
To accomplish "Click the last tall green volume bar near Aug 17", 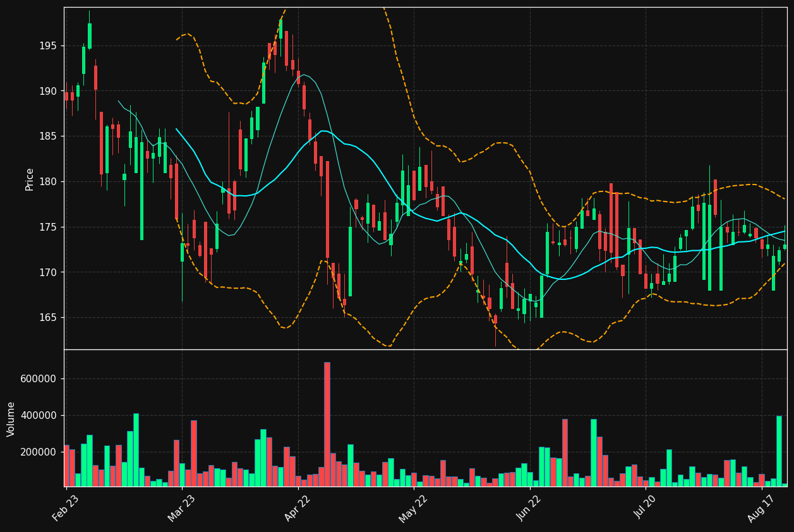I will pos(779,451).
